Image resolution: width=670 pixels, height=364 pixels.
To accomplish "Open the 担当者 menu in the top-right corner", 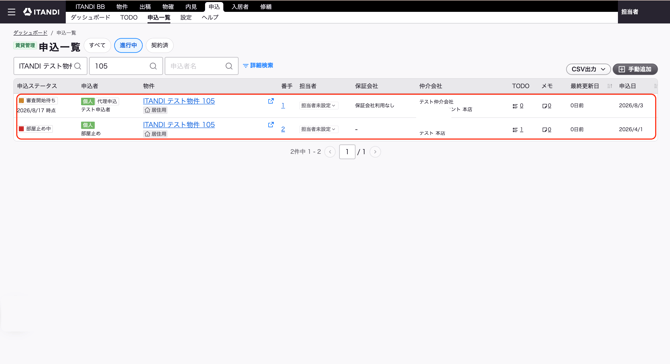I will 630,12.
